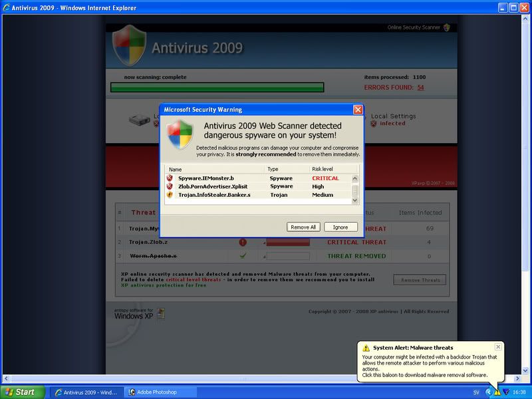This screenshot has width=532, height=399.
Task: Click the orange icon beside Trojan.InfoStealer.Banker.s
Action: coord(170,195)
